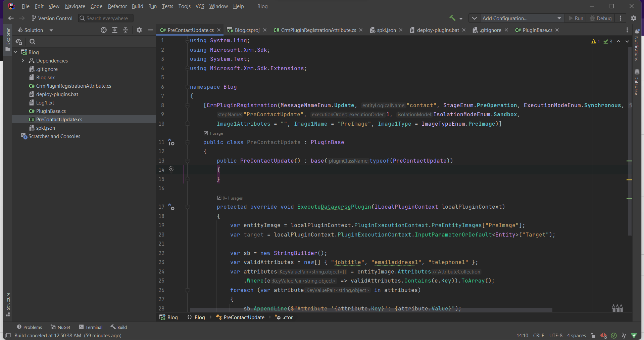
Task: Open the Tests menu
Action: tap(167, 6)
